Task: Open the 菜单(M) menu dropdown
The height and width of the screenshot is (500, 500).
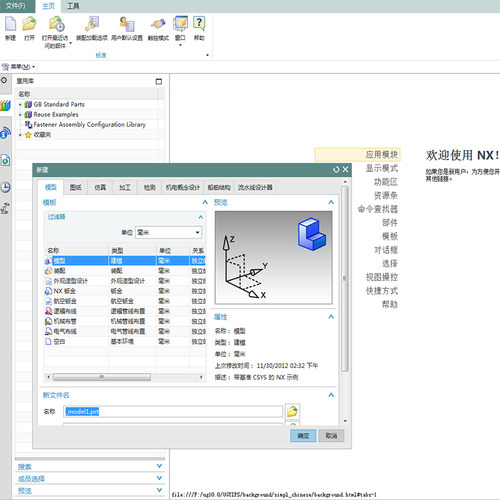Action: click(x=18, y=67)
